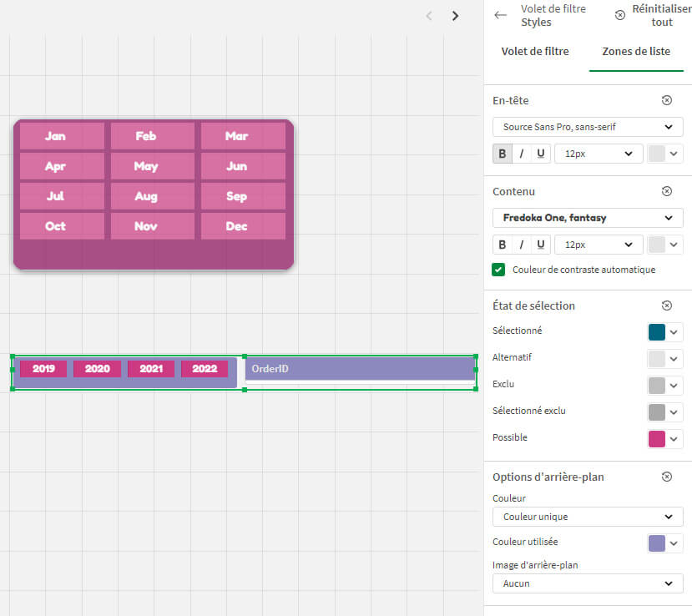
Task: Select 2022 in the year filter pane
Action: (x=205, y=368)
